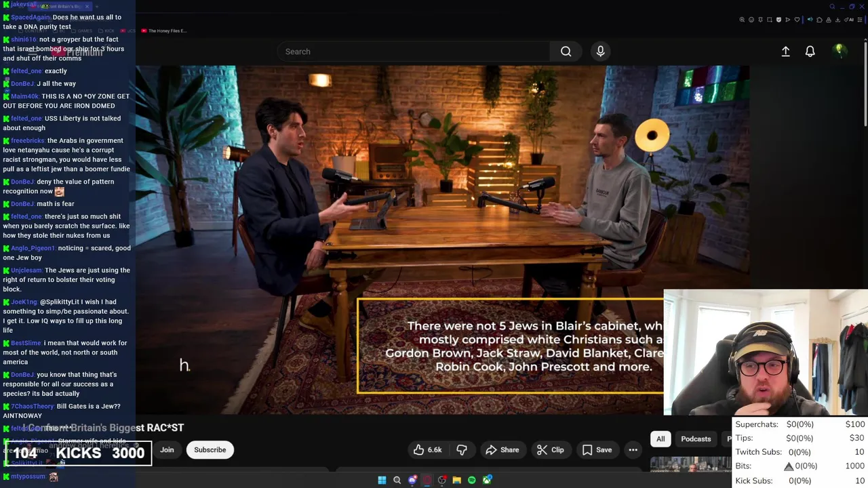This screenshot has width=868, height=488.
Task: Open the Xbox app from the taskbar
Action: click(x=487, y=480)
